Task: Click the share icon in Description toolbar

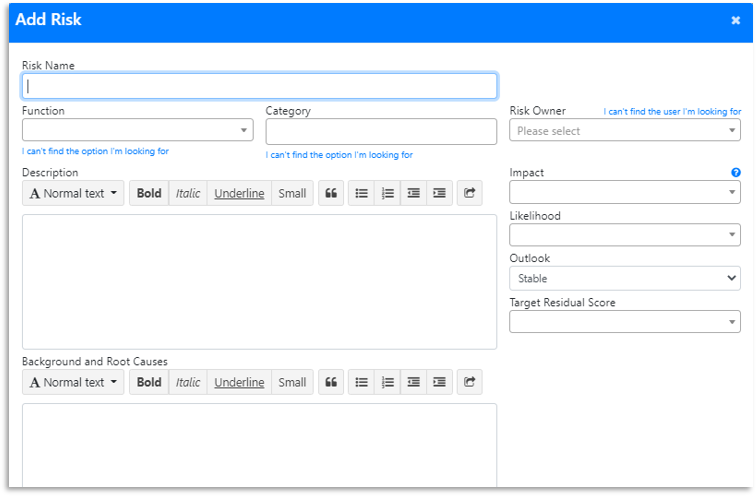Action: coord(470,193)
